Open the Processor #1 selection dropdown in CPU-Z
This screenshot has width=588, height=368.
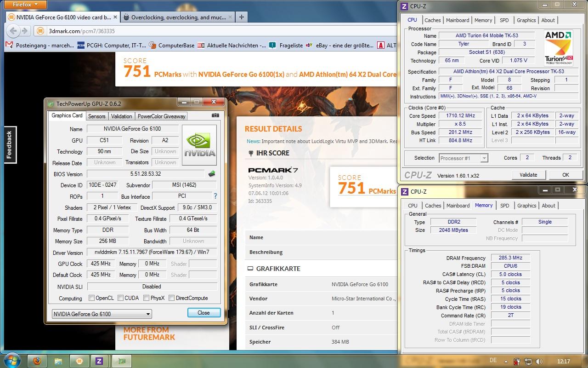463,158
